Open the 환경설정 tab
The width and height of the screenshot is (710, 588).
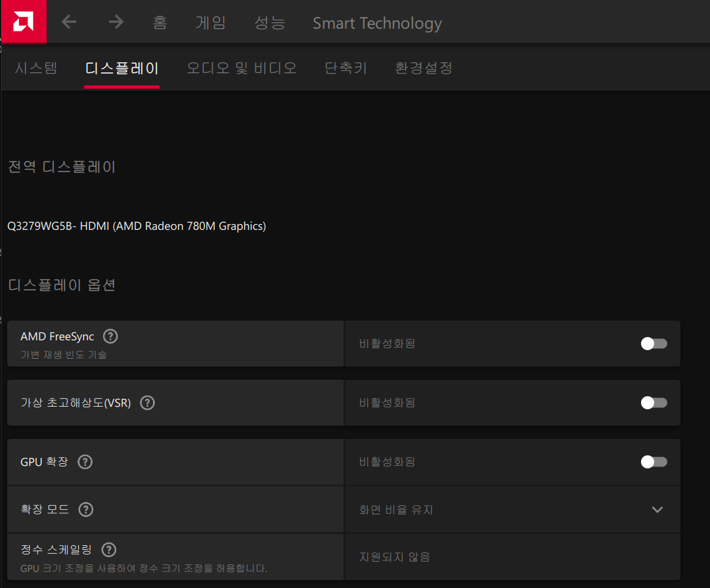tap(424, 68)
